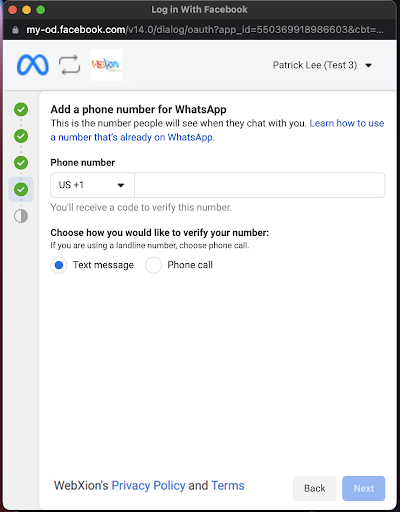This screenshot has height=512, width=400.
Task: Maximize window with the green button
Action: (41, 10)
